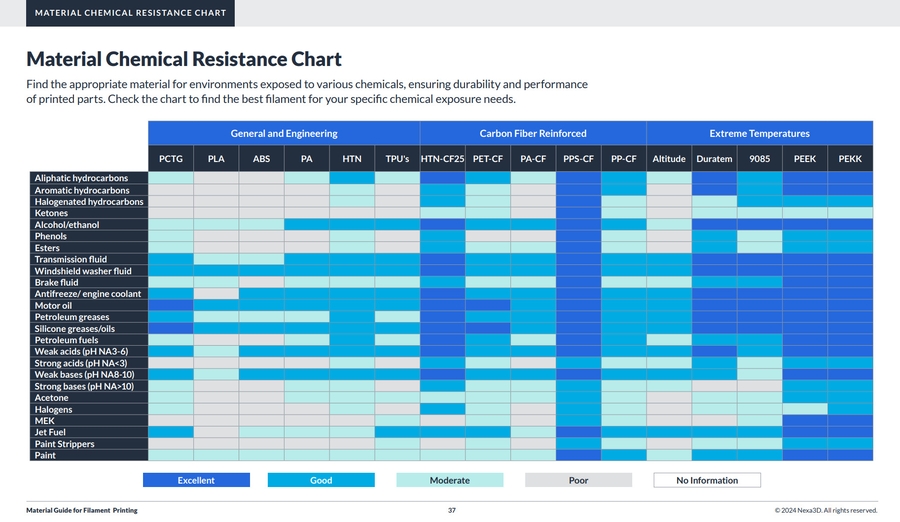
Task: Click the HTN-CF25 column header
Action: [442, 158]
